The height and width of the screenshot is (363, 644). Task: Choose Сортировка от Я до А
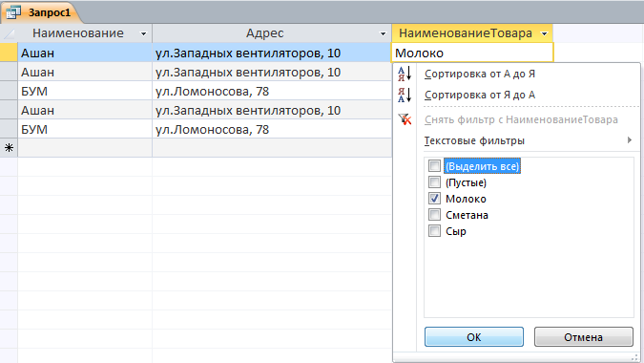click(x=479, y=95)
